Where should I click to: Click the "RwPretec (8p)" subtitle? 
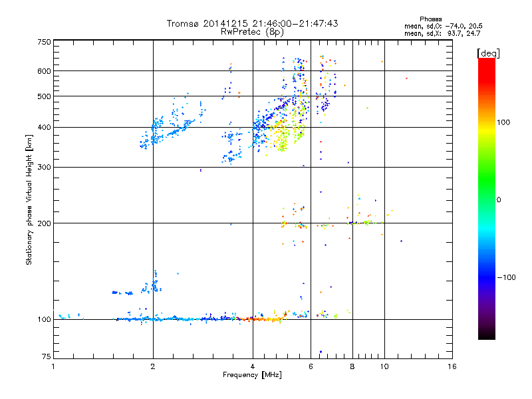tap(252, 32)
